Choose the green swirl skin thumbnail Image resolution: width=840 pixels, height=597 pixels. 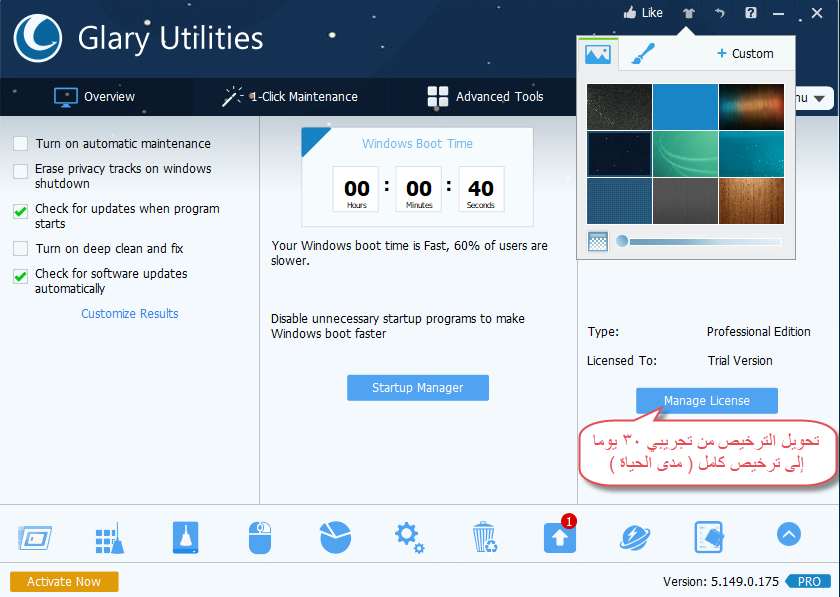[685, 154]
